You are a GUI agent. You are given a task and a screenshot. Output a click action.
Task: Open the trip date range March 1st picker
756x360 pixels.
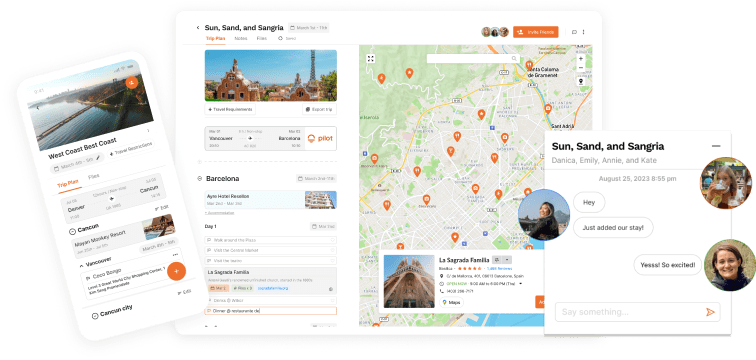pyautogui.click(x=309, y=28)
